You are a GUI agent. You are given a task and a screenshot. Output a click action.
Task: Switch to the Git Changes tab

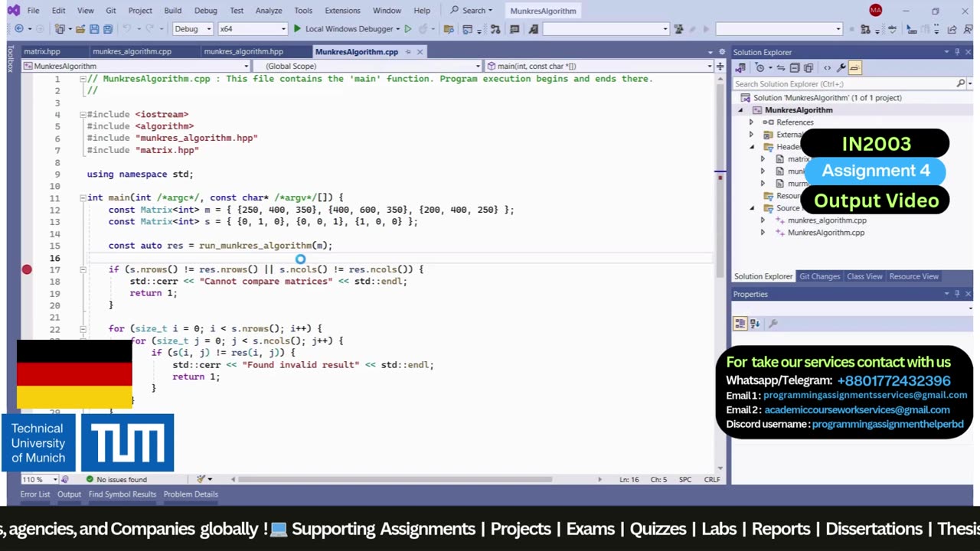[819, 277]
